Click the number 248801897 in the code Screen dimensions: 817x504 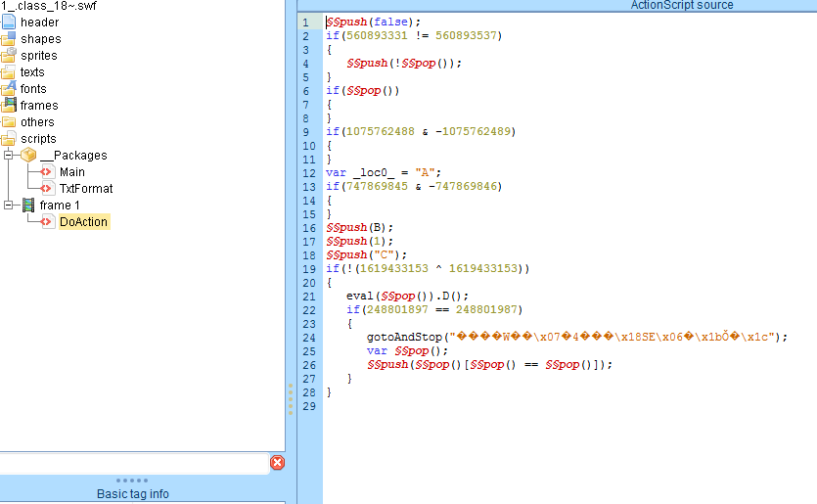(397, 309)
